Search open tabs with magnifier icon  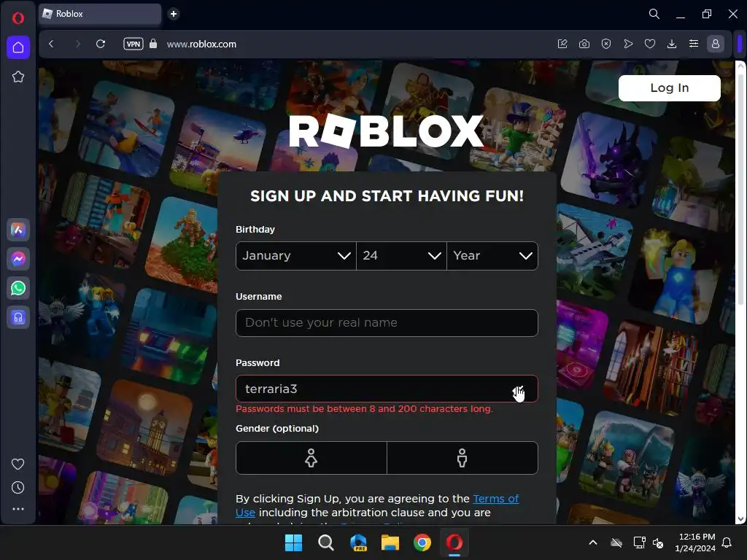[x=654, y=14]
